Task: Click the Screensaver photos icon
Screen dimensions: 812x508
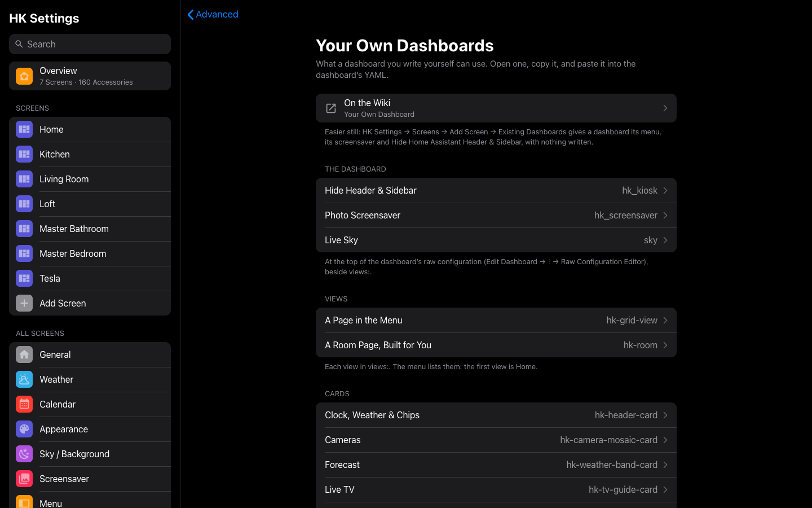Action: coord(24,479)
